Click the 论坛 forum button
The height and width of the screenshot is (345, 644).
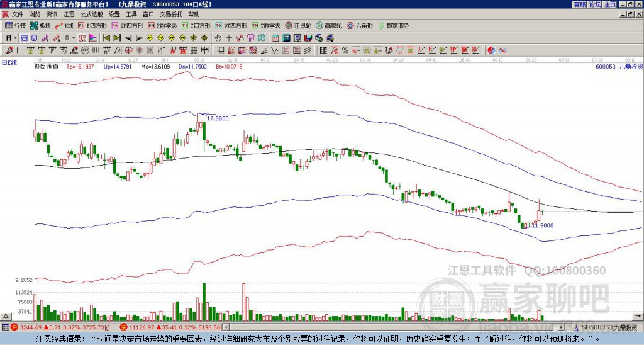595,4
